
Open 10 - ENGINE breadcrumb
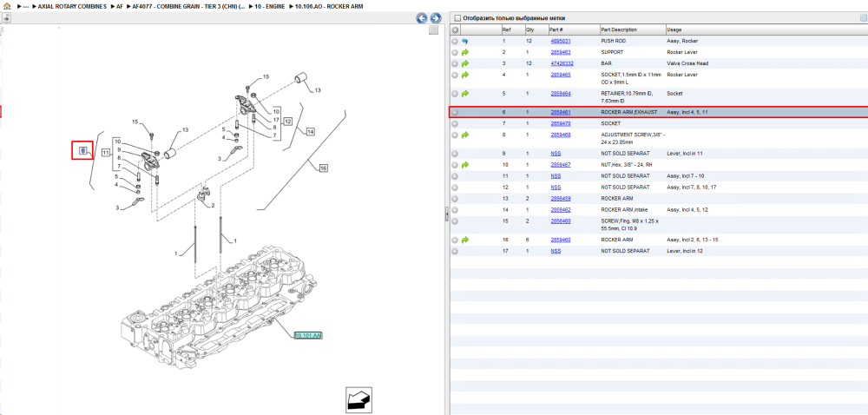(x=270, y=6)
